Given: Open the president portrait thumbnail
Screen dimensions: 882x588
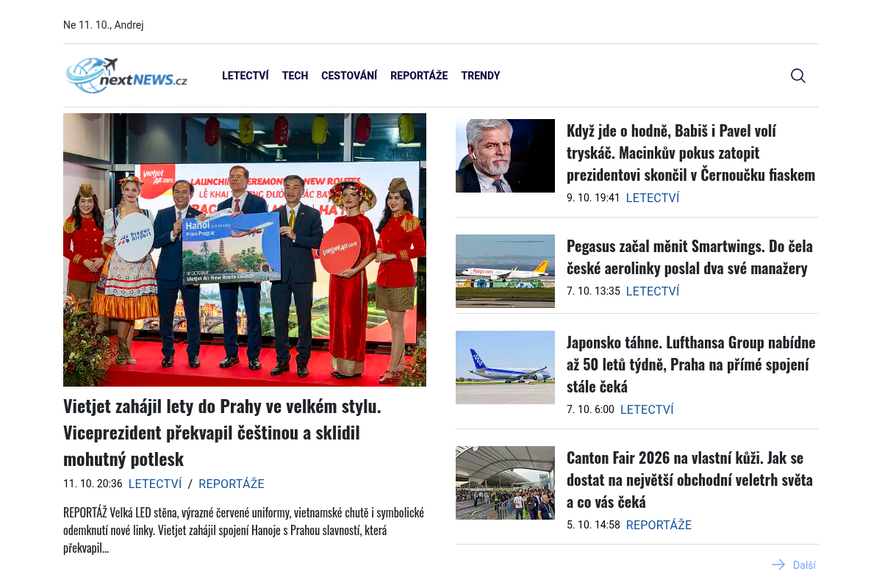Looking at the screenshot, I should pyautogui.click(x=505, y=156).
